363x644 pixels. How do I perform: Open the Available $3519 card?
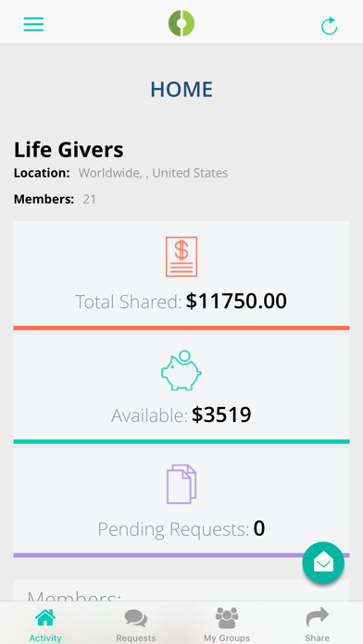tap(181, 390)
